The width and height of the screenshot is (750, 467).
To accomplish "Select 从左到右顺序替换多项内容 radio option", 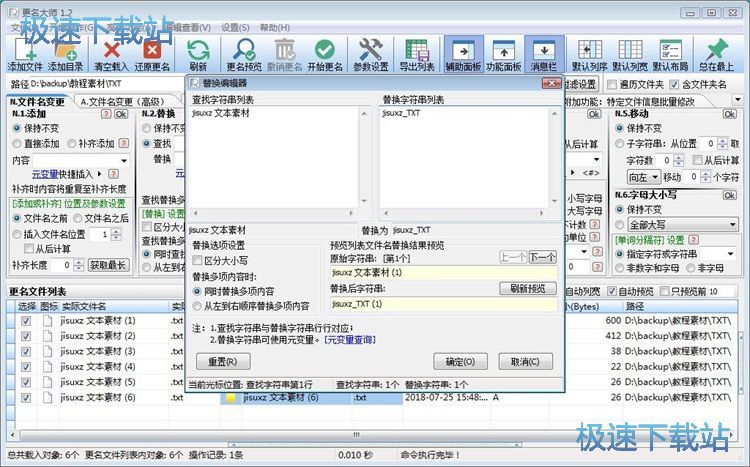I will pos(197,306).
